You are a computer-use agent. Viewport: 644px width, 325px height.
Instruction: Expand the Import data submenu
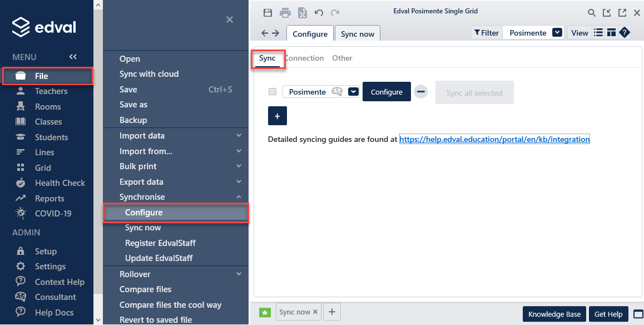239,136
